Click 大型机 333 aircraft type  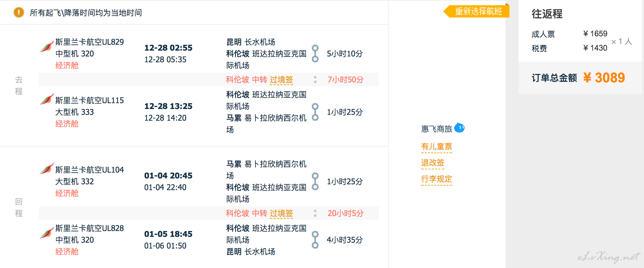click(74, 112)
